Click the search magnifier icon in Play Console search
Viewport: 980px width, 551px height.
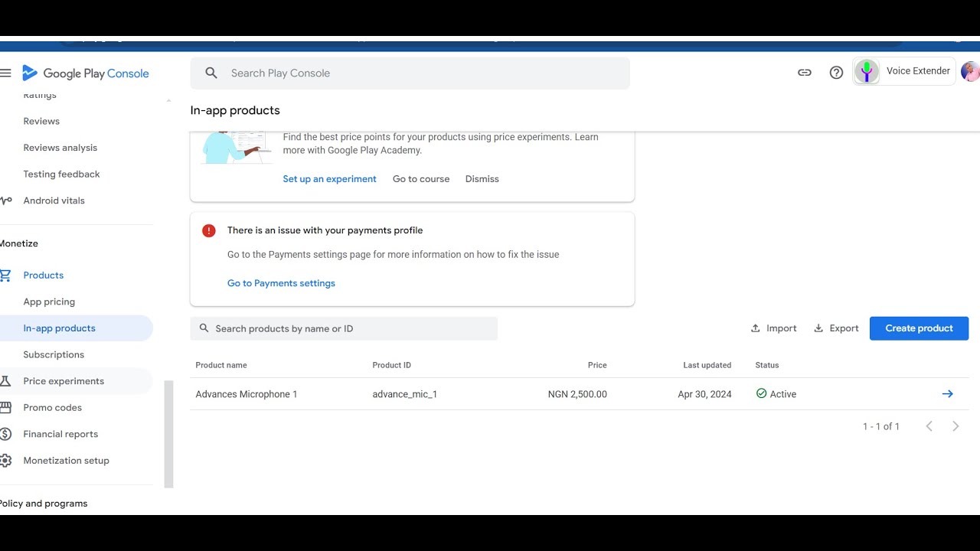pyautogui.click(x=211, y=73)
